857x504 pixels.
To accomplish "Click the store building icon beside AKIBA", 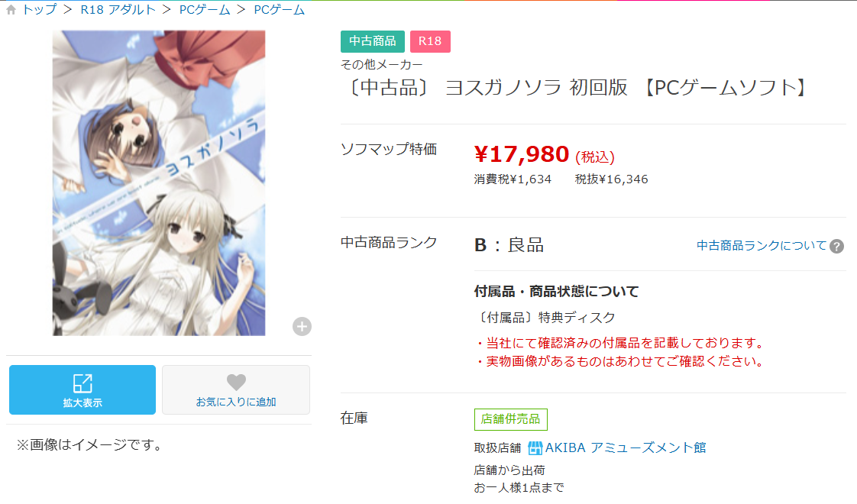I will coord(535,448).
